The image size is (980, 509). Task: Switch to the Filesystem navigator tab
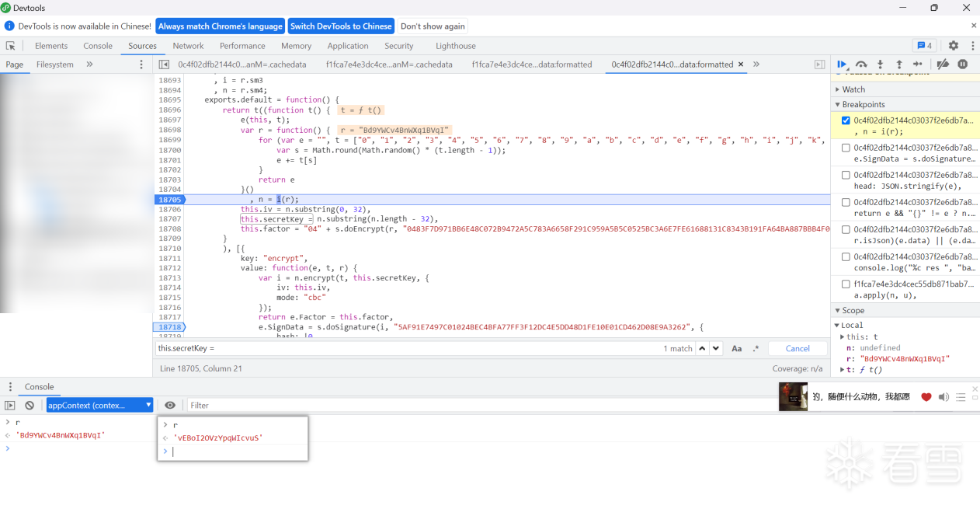(55, 64)
